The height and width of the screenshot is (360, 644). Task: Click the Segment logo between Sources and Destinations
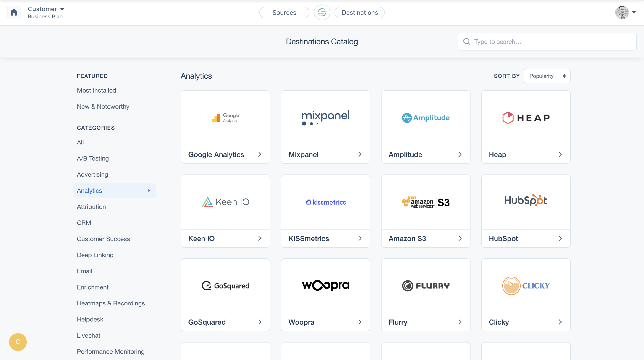322,13
